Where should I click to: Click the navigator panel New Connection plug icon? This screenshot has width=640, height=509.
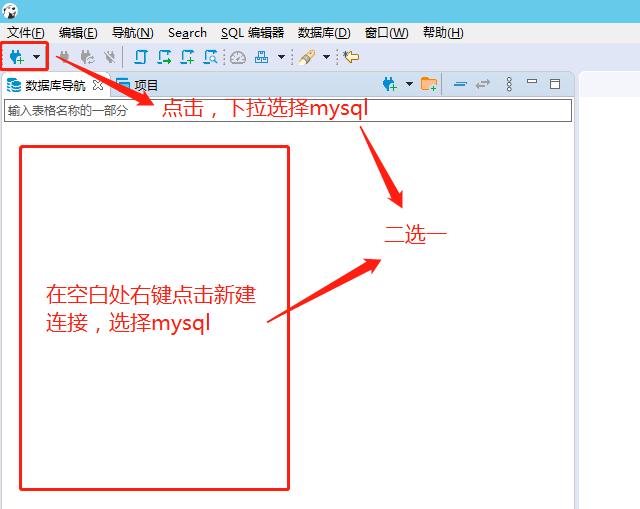point(390,84)
